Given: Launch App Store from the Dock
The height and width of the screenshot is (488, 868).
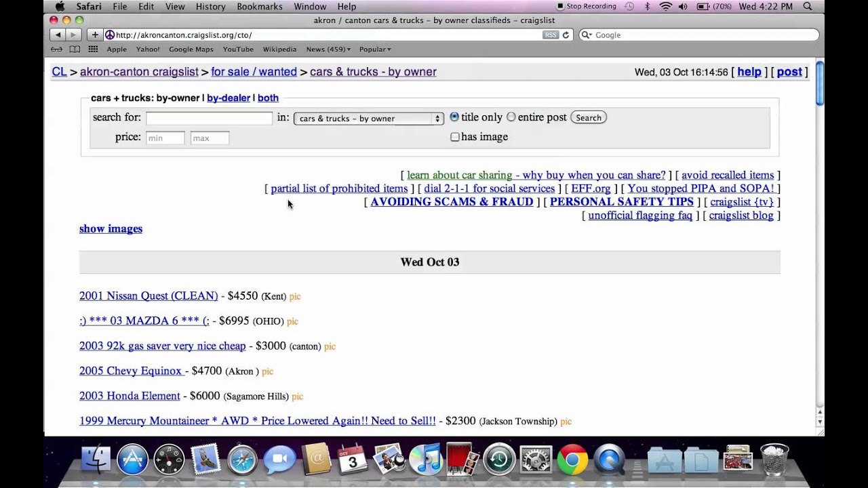Looking at the screenshot, I should pyautogui.click(x=132, y=460).
